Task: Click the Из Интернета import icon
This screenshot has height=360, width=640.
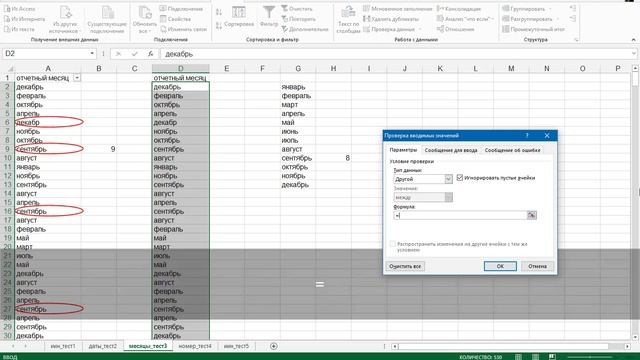Action: tap(7, 19)
